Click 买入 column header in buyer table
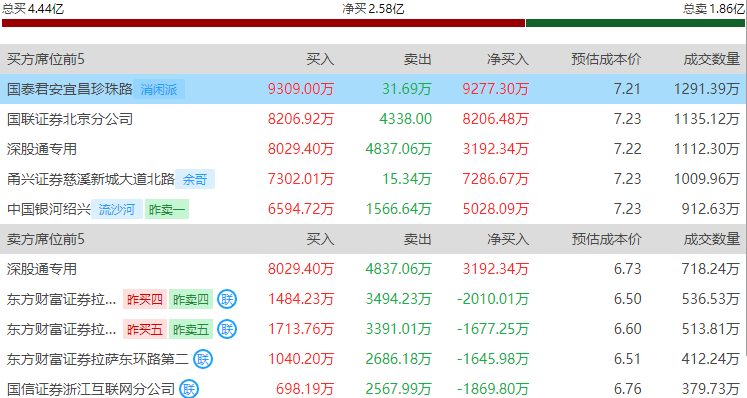The width and height of the screenshot is (747, 398). pos(320,59)
